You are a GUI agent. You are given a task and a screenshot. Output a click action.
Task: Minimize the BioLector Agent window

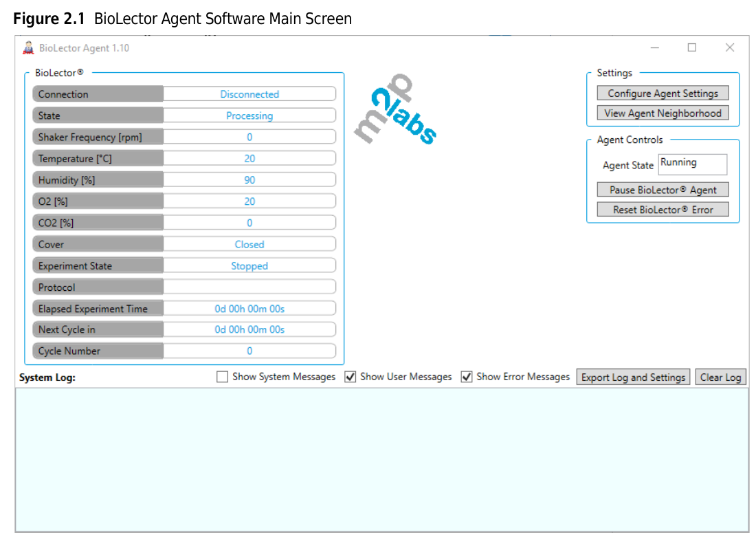coord(654,47)
